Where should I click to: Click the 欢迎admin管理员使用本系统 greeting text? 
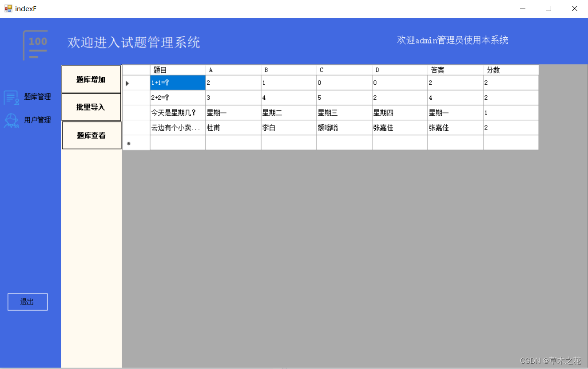click(x=453, y=40)
